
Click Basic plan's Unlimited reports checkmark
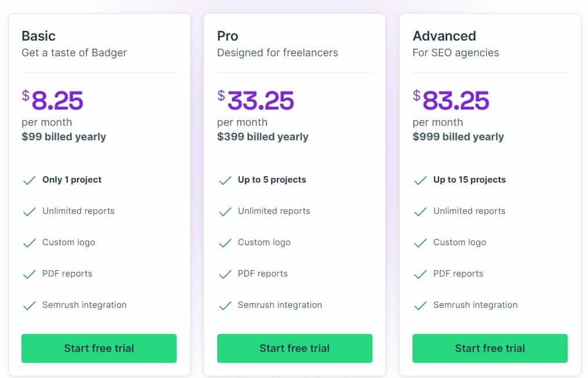pyautogui.click(x=29, y=212)
